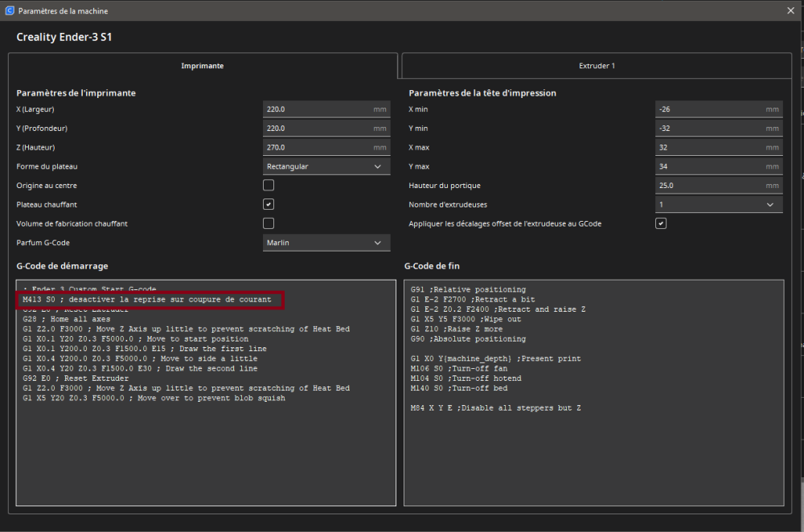Open the Nombre d'extrudeuses dropdown
The image size is (804, 532).
click(718, 205)
